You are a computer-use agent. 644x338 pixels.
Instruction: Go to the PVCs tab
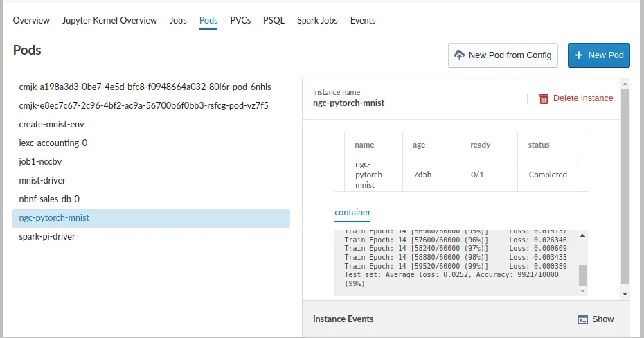(240, 21)
